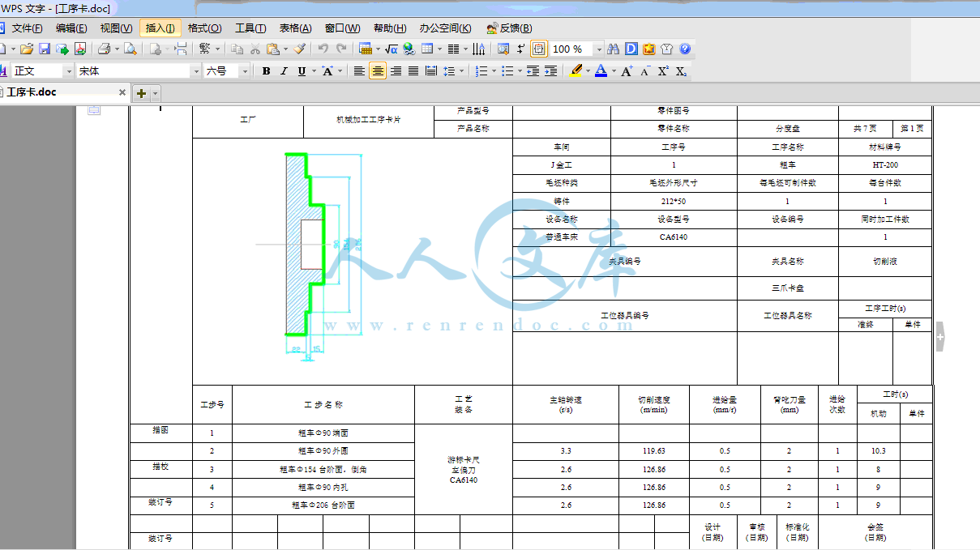
Task: Justify the paragraph text
Action: [x=413, y=71]
